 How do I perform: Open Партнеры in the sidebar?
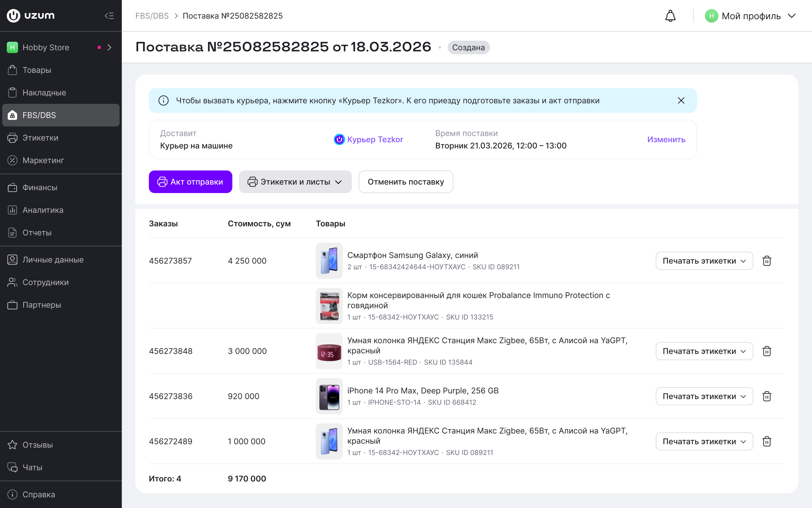(x=61, y=305)
